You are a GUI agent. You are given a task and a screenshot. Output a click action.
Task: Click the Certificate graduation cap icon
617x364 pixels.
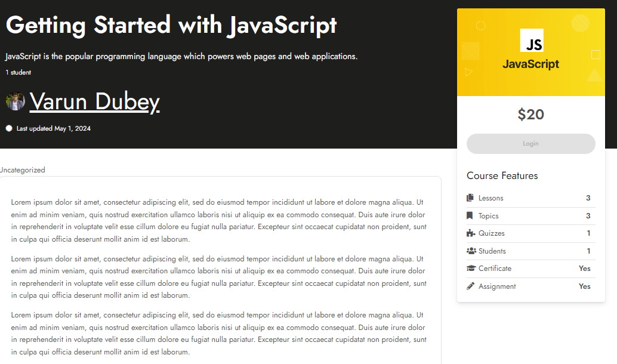tap(471, 269)
